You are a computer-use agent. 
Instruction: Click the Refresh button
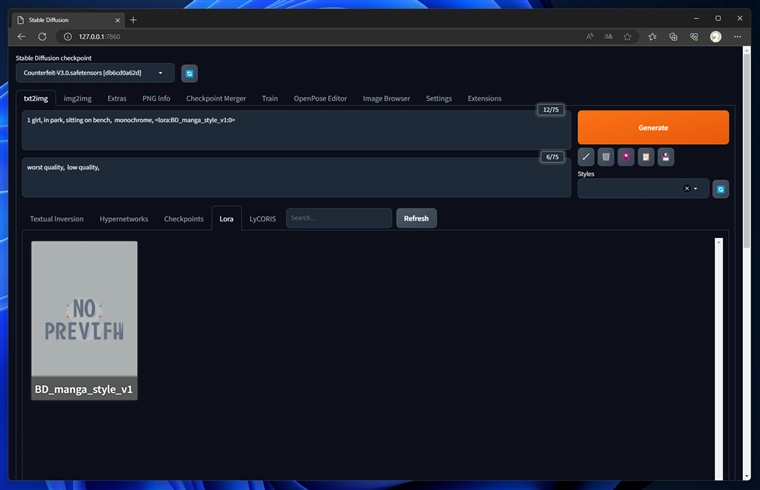[x=416, y=218]
